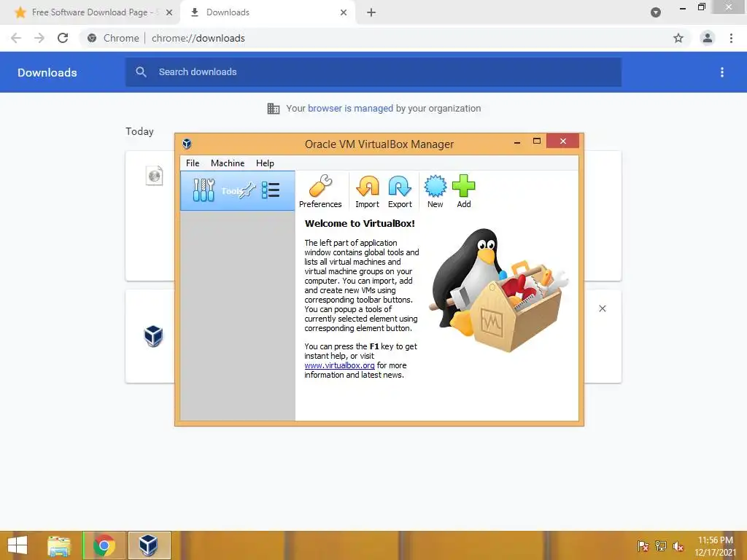747x560 pixels.
Task: Click the Downloads page heading
Action: click(47, 72)
